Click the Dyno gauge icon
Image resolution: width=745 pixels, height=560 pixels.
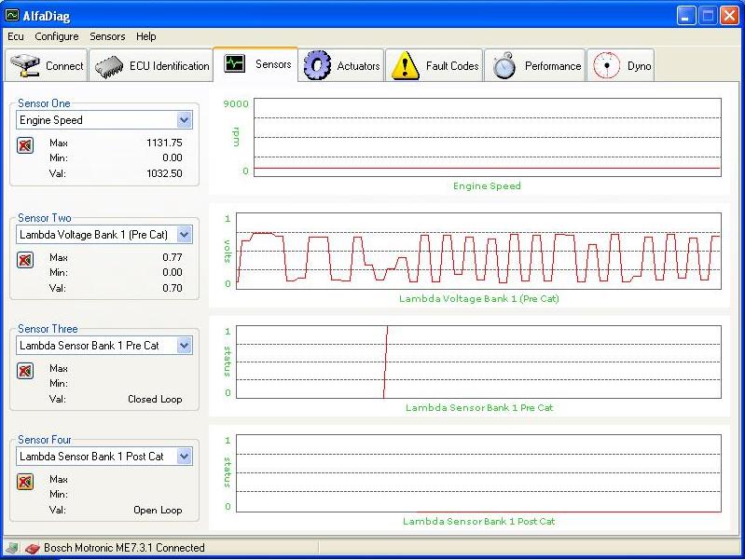pos(607,66)
